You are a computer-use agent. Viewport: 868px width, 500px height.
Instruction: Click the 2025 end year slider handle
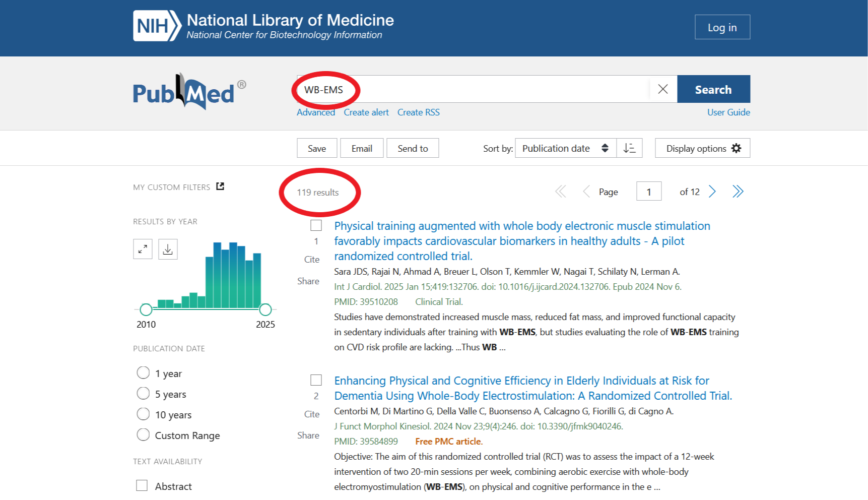point(265,309)
